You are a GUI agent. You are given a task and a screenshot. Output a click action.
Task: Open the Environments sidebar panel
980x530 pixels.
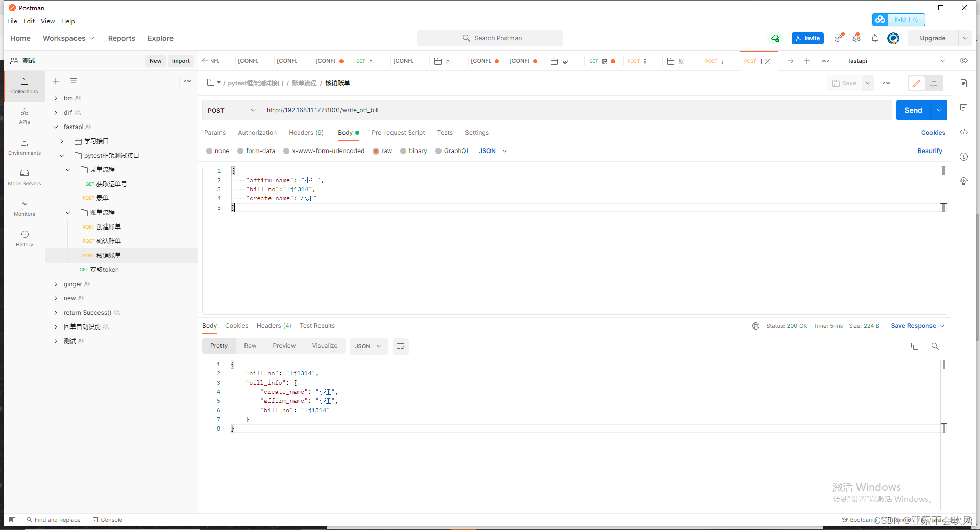[x=24, y=147]
